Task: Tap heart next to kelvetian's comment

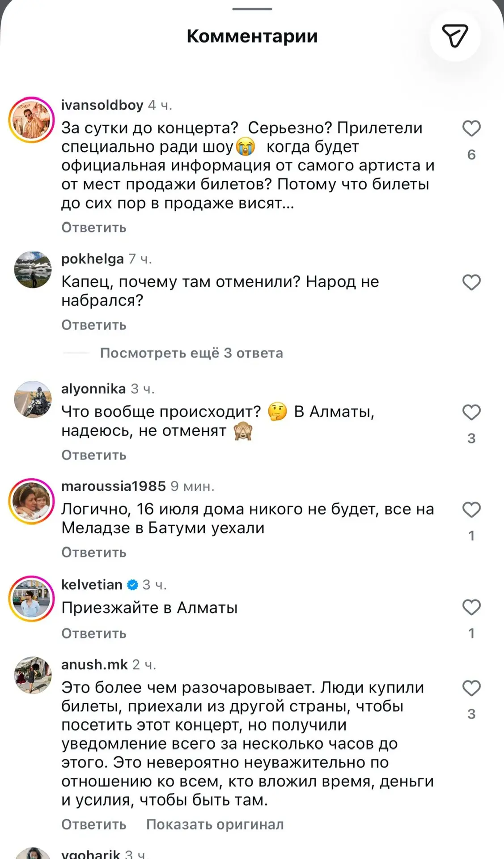Action: (x=471, y=607)
